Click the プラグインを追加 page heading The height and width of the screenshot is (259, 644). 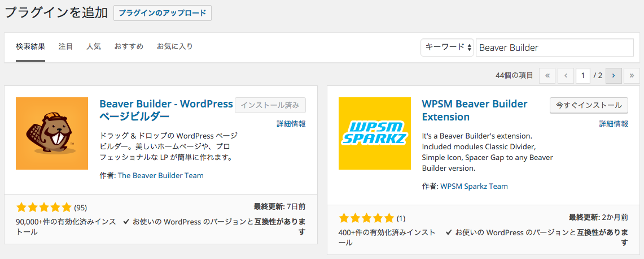(x=56, y=13)
